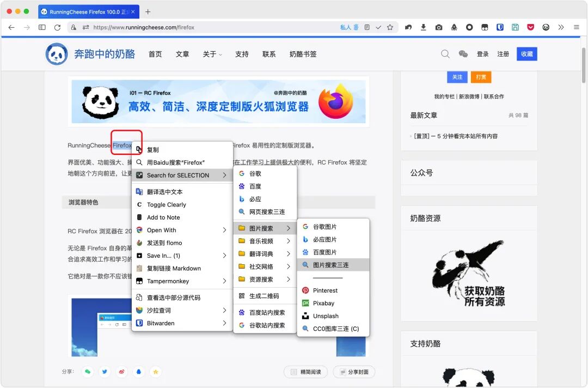
Task: Open site search magnifier icon
Action: tap(445, 54)
